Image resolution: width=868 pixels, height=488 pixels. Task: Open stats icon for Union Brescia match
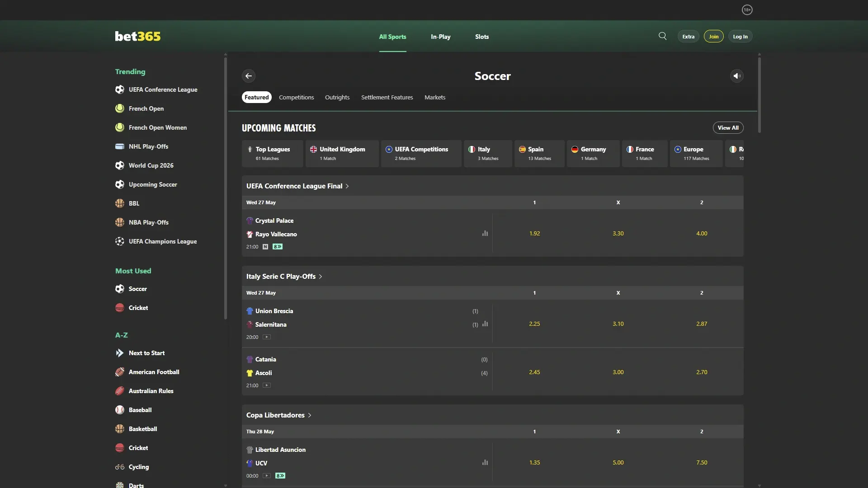[x=485, y=324]
